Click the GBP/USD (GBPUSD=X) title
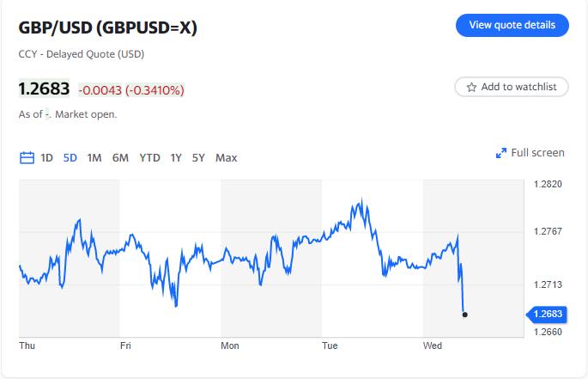This screenshot has height=379, width=588. tap(108, 28)
